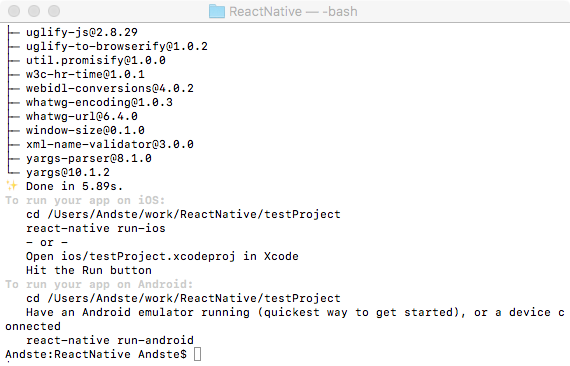Click the xml-name-validator@3.0.0 entry
Image resolution: width=570 pixels, height=366 pixels.
110,144
